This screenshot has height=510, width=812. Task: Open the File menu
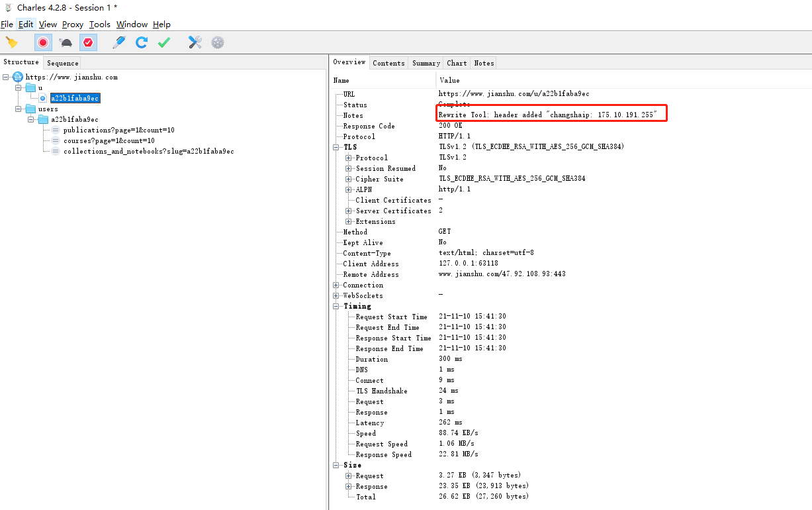coord(7,25)
